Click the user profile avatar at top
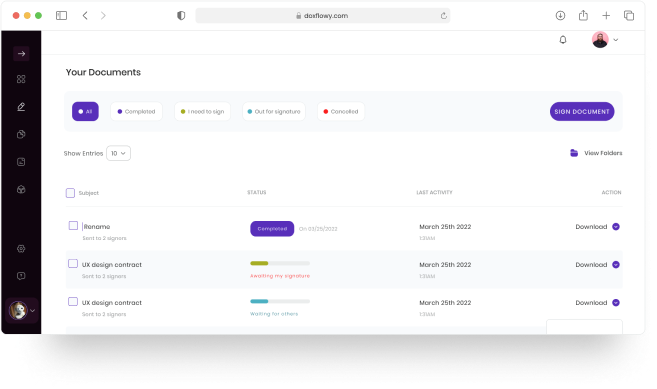This screenshot has width=657, height=389. click(x=600, y=40)
